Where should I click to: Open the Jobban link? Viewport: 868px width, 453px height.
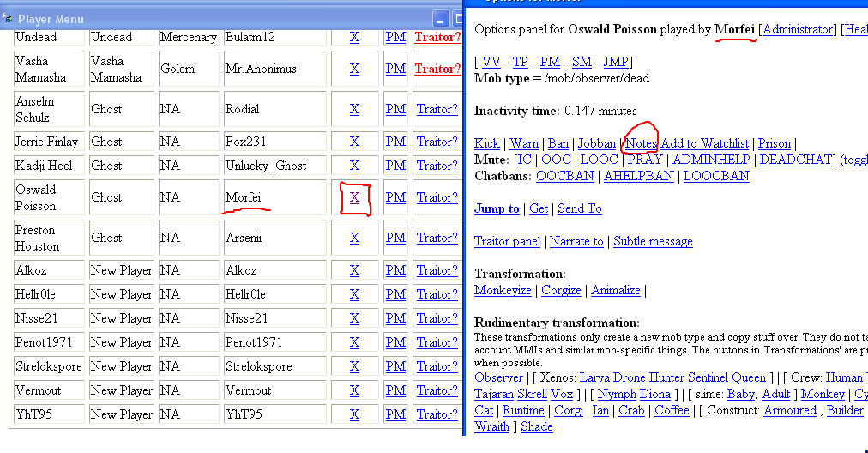pyautogui.click(x=597, y=143)
